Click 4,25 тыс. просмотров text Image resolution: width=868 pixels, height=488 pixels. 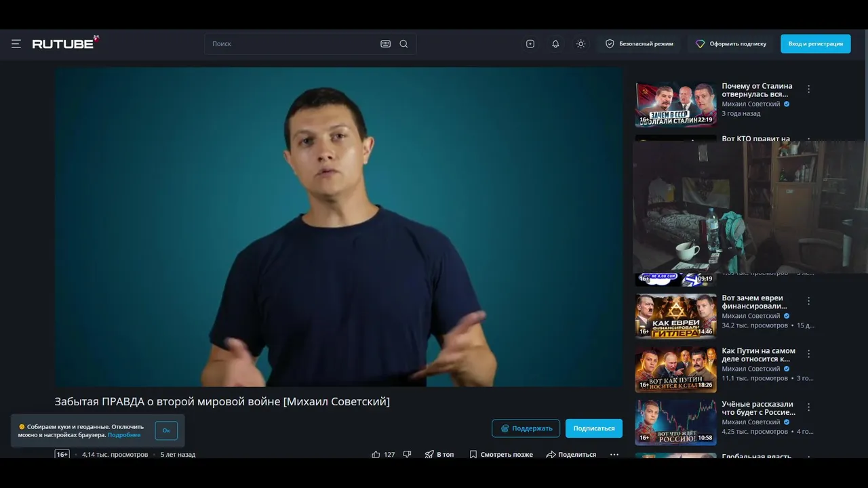point(755,432)
